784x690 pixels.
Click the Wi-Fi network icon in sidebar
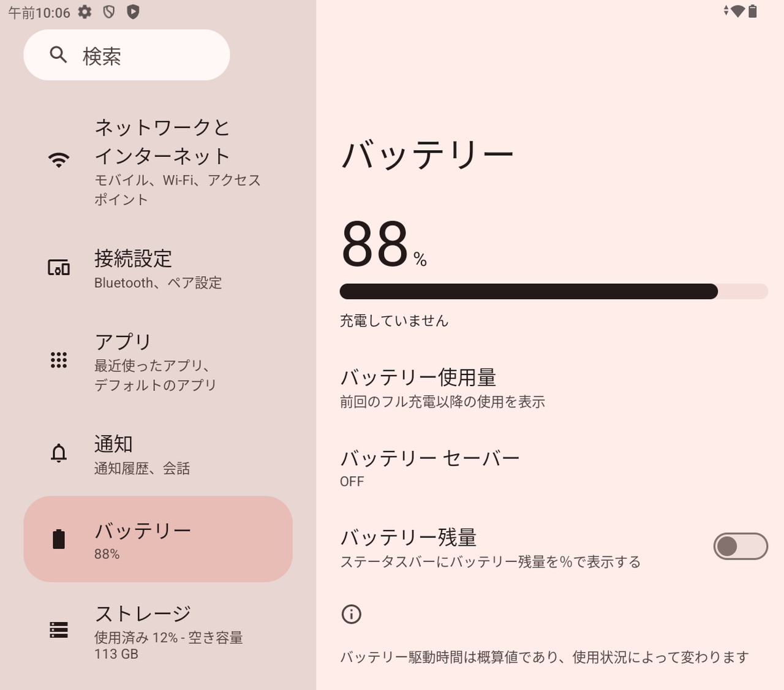(x=59, y=160)
